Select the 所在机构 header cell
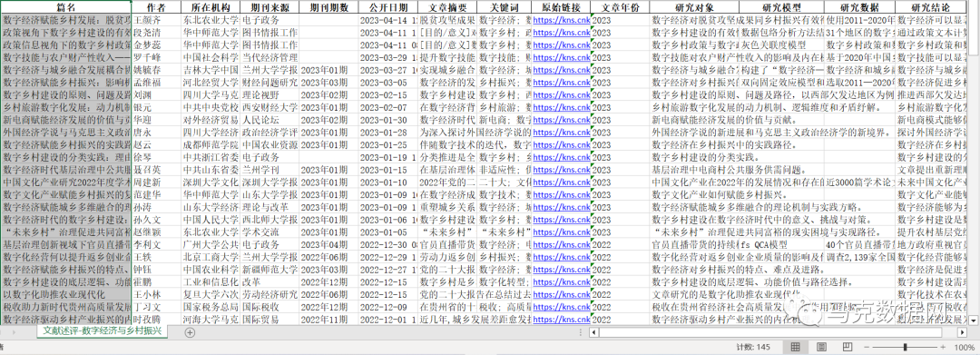 pos(210,7)
